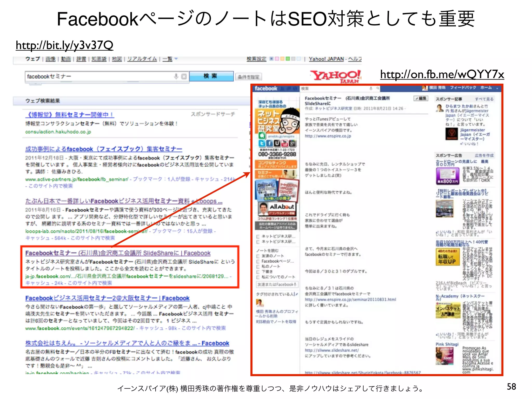Viewport: 532px width, 399px height.
Task: Click the green home icon beside ameblo link
Action: pos(262,136)
